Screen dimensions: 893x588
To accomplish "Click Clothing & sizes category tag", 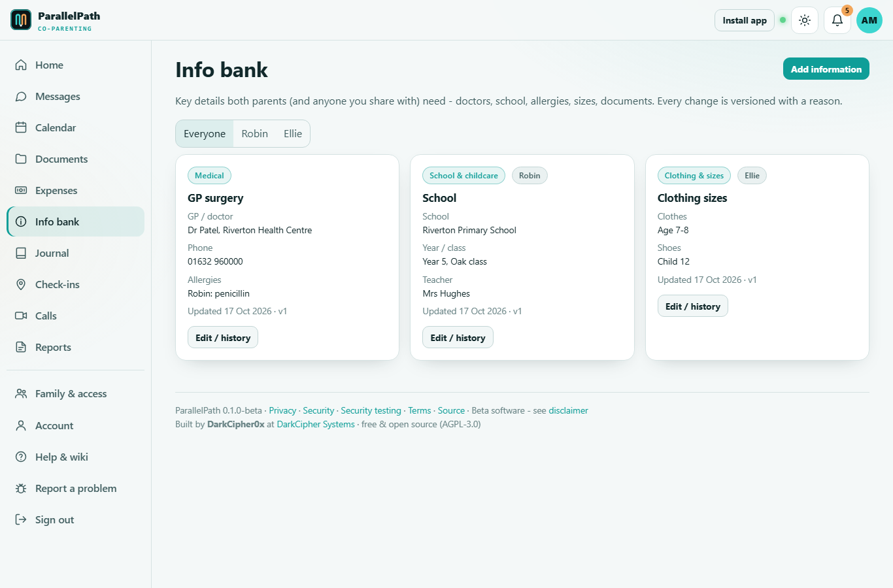I will coord(694,175).
